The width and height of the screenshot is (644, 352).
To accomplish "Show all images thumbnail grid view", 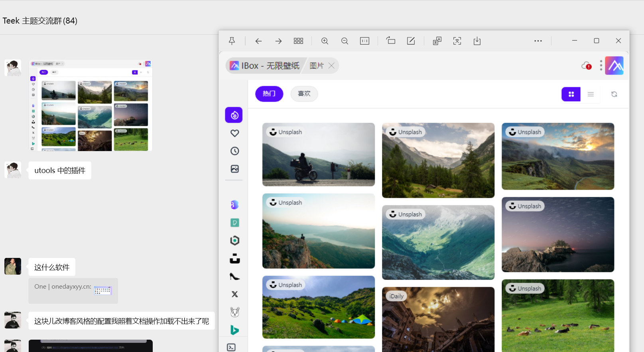I will [298, 41].
